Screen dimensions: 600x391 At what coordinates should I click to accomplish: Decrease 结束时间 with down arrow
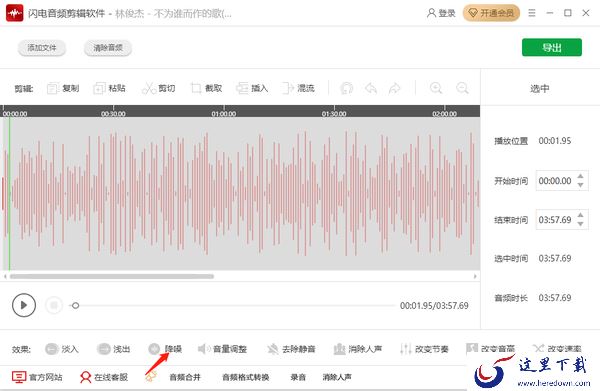pyautogui.click(x=580, y=224)
